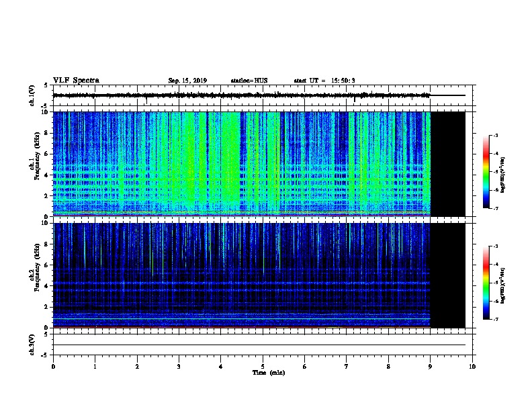Click the ch.3(V) waveform axis label
The image size is (532, 411).
pyautogui.click(x=32, y=345)
